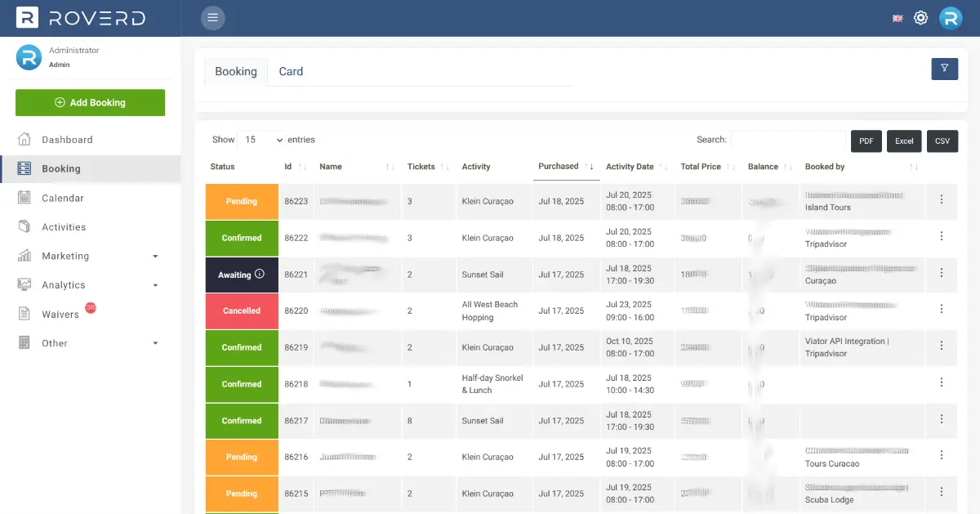This screenshot has width=980, height=514.
Task: Switch to the Card tab
Action: 291,72
